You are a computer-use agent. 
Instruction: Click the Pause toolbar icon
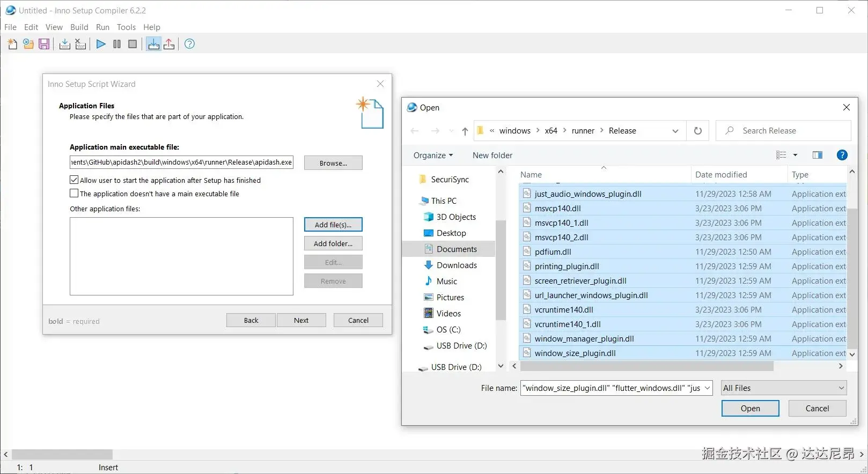(x=117, y=44)
